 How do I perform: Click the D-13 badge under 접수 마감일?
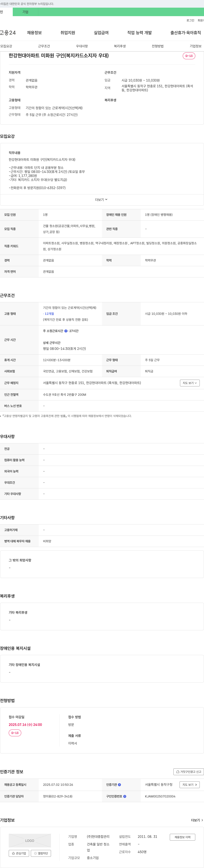click(15, 733)
